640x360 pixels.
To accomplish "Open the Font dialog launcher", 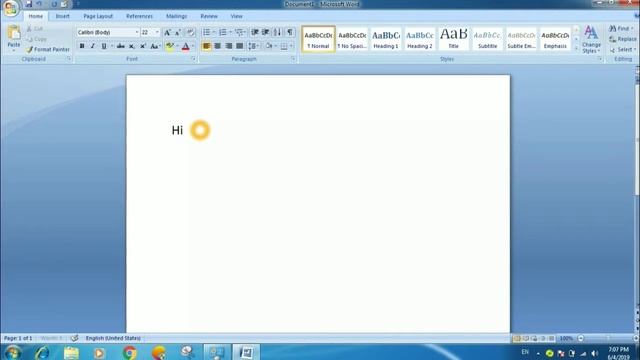I will pos(193,59).
